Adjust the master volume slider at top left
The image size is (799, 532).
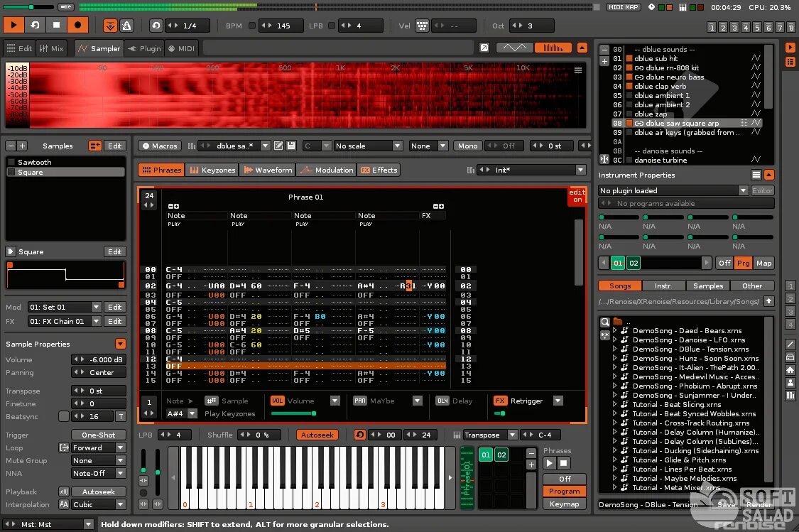click(28, 7)
